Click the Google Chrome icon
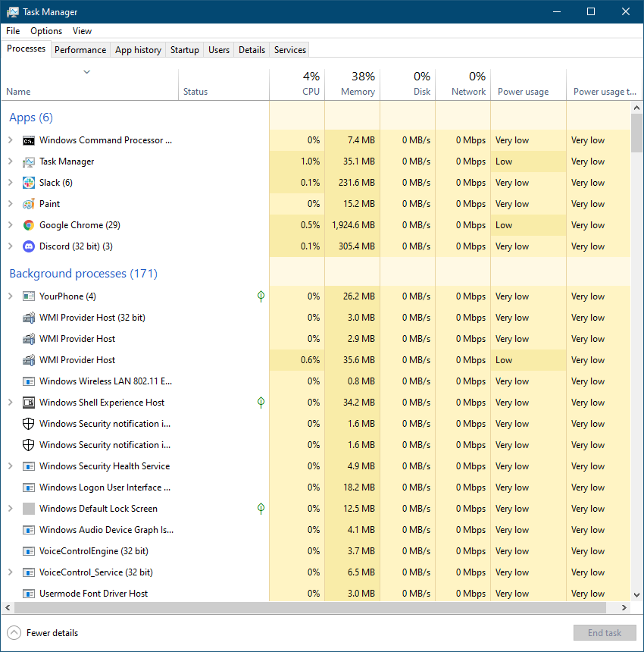The image size is (644, 652). pos(29,225)
